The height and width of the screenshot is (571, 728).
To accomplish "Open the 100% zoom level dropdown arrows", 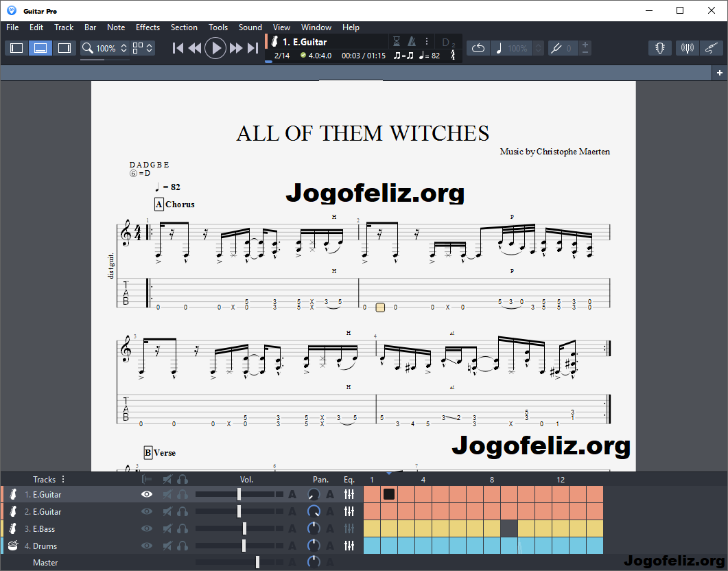I will tap(124, 48).
